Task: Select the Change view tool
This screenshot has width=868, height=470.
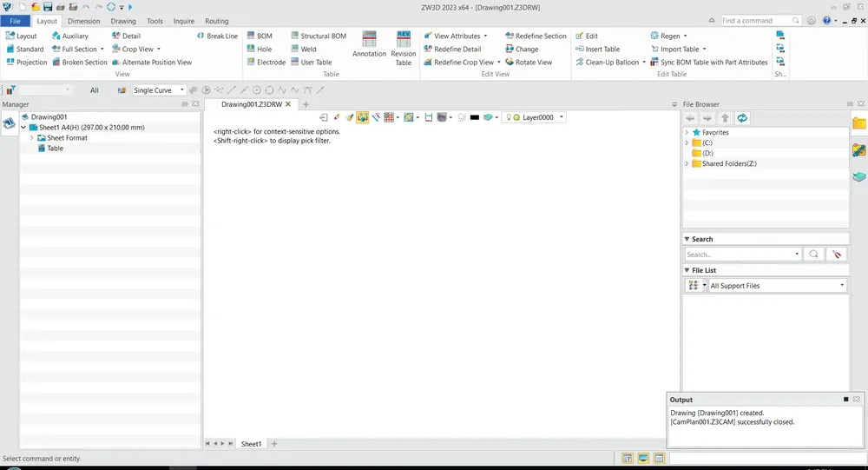Action: pyautogui.click(x=522, y=50)
